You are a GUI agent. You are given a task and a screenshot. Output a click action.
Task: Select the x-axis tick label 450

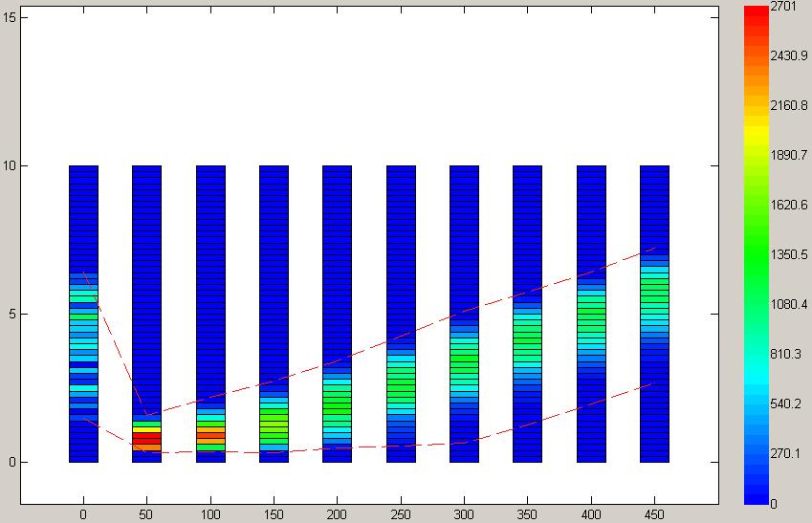point(654,513)
